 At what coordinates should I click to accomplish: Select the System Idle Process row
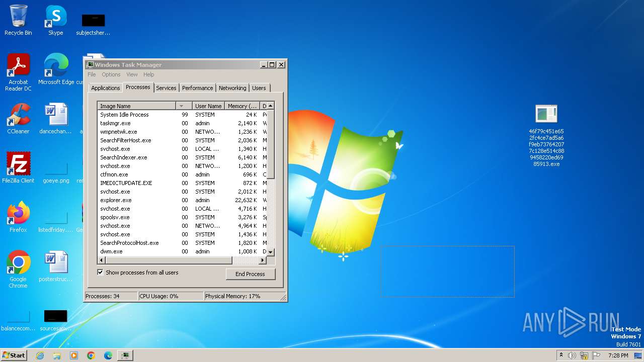(182, 115)
